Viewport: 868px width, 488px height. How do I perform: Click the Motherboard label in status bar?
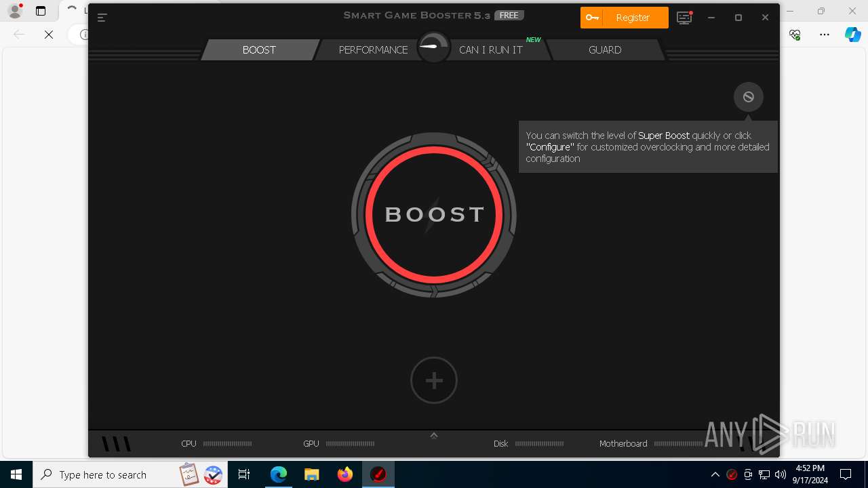(x=623, y=444)
